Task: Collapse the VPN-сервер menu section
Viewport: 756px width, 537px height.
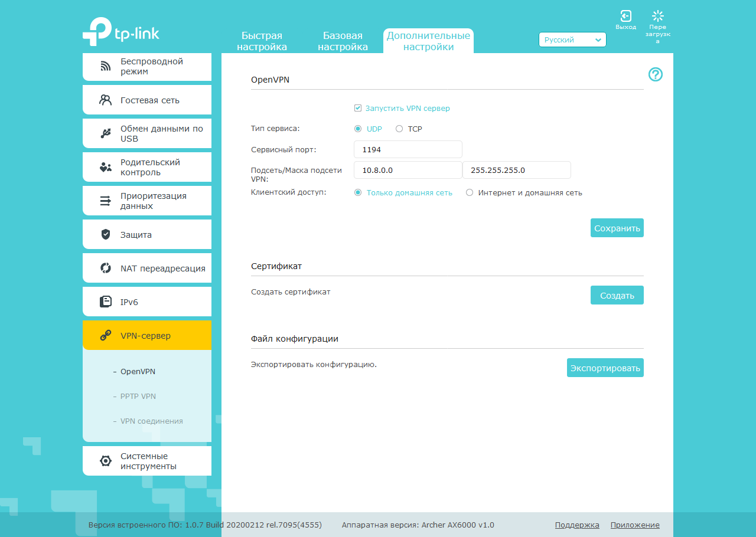Action: (147, 336)
